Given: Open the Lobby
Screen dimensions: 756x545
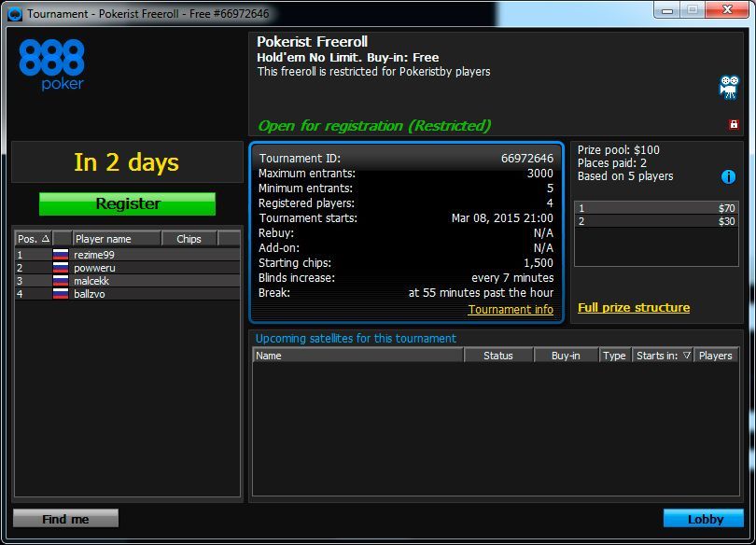Looking at the screenshot, I should [x=703, y=519].
